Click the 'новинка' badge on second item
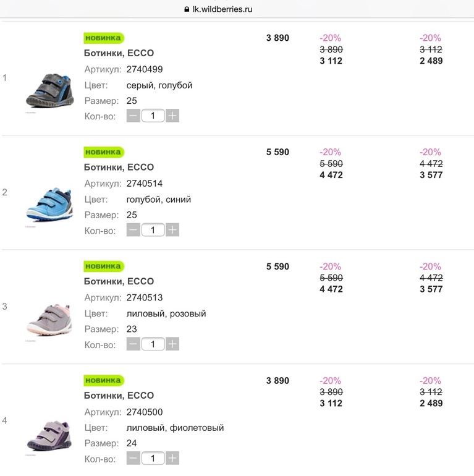 pos(103,152)
